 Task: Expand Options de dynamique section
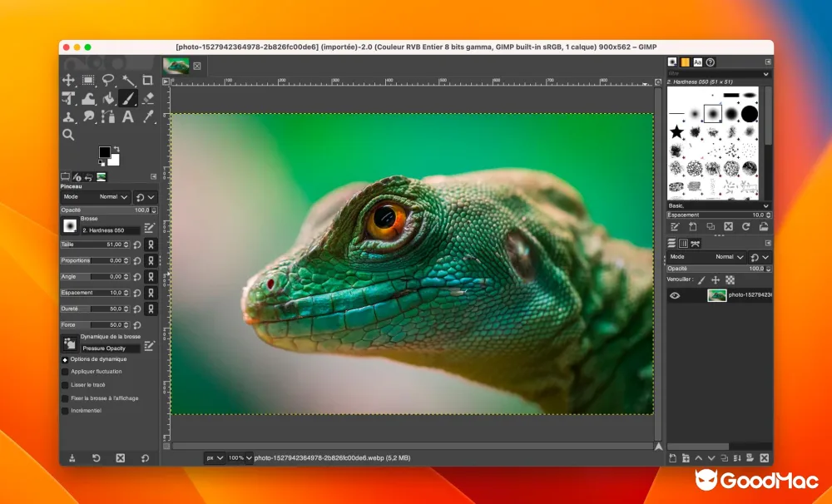point(65,359)
